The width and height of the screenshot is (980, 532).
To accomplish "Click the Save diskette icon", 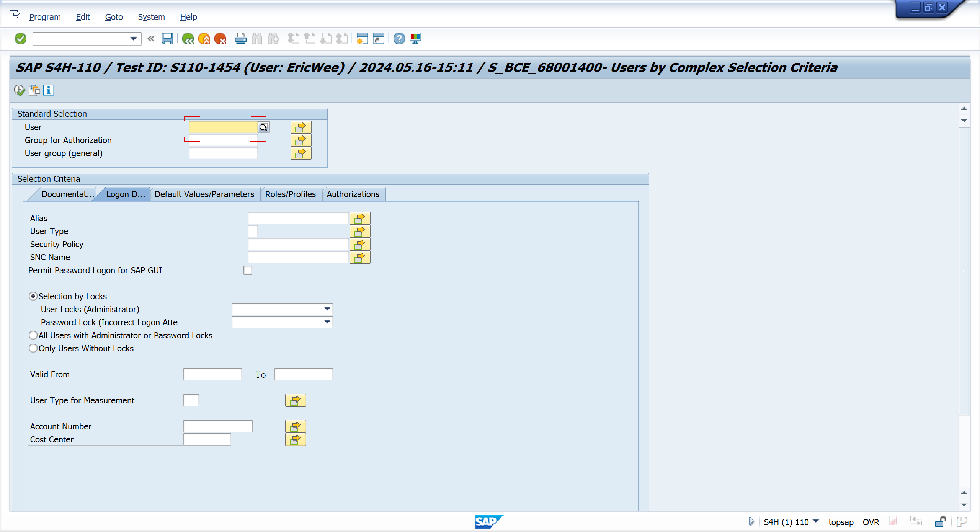I will pos(167,39).
